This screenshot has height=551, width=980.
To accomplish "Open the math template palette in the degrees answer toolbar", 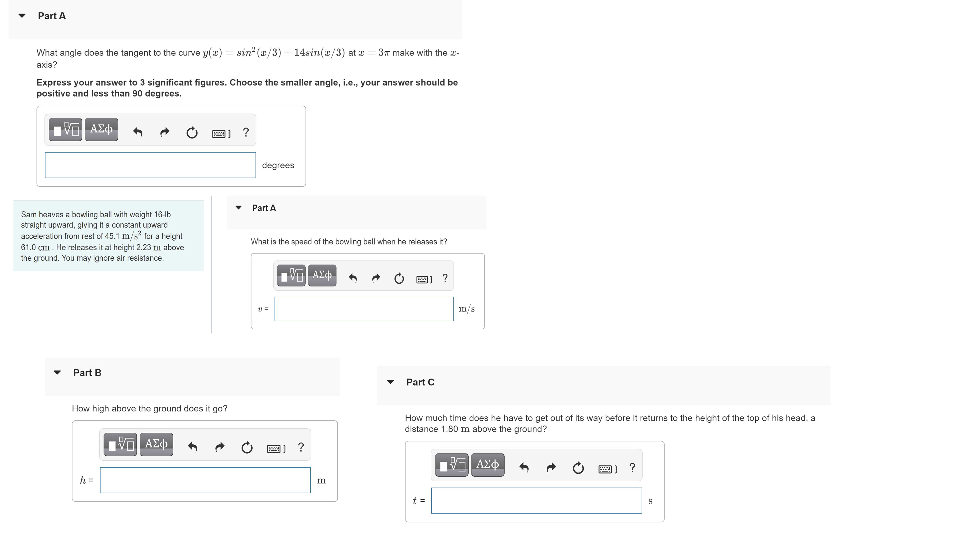I will point(65,129).
